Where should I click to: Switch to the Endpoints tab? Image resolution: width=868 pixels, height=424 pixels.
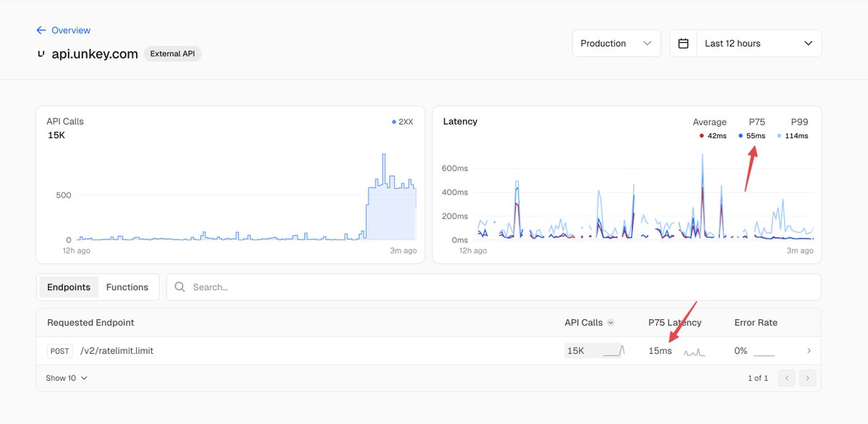tap(69, 287)
